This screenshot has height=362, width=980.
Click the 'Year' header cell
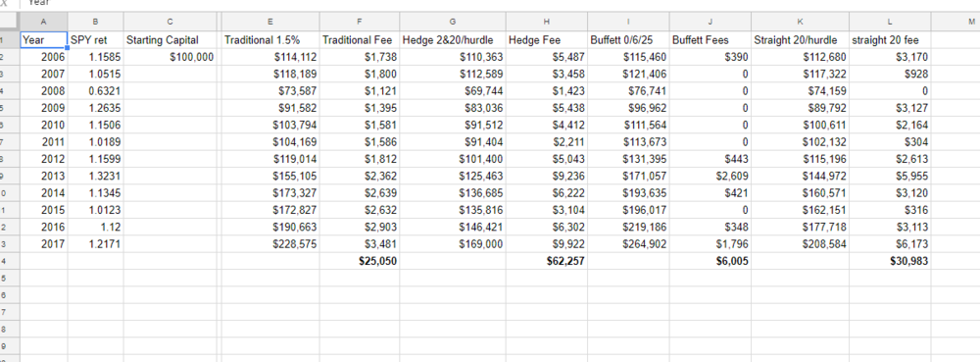[44, 40]
